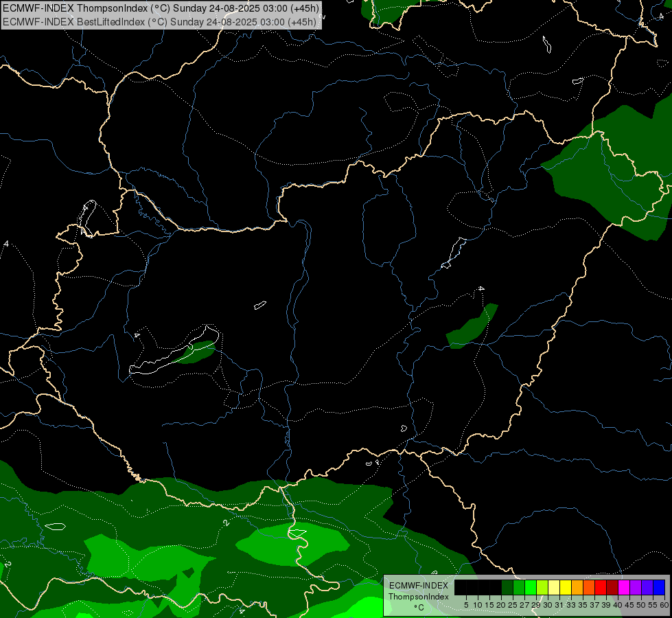
Task: Click legend scale value 40
Action: coord(618,605)
